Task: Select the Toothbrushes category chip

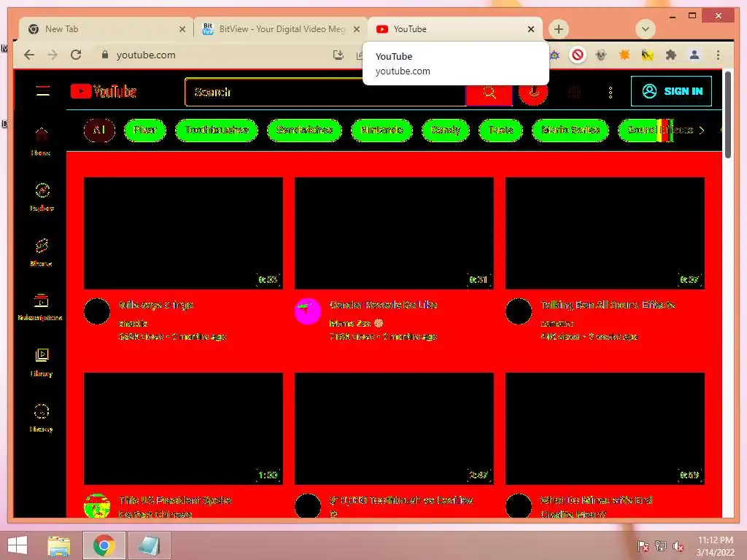Action: click(216, 130)
